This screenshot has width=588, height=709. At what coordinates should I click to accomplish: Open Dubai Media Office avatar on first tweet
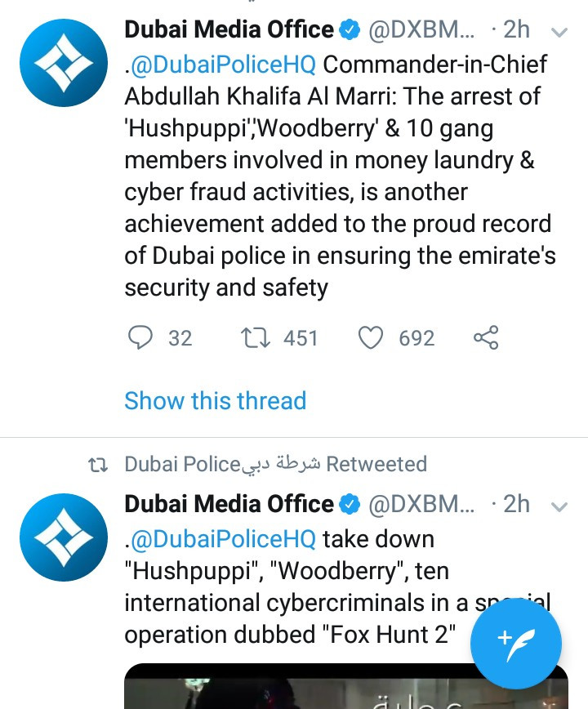pyautogui.click(x=63, y=63)
